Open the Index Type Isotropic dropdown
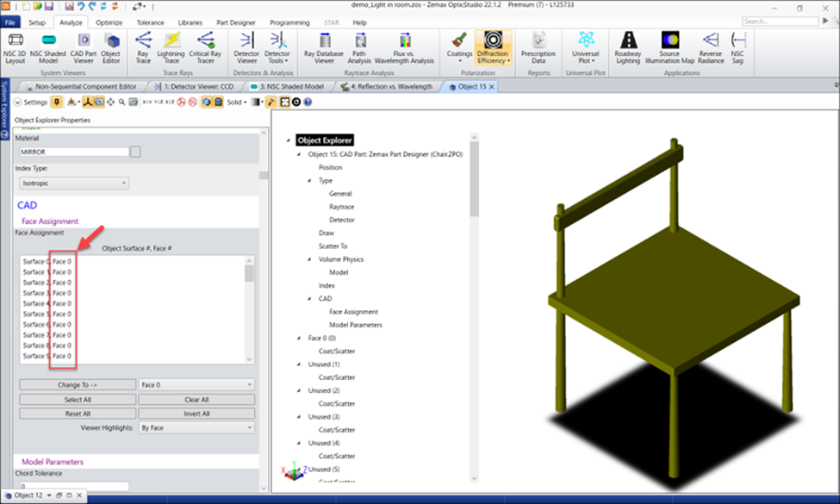 click(73, 183)
